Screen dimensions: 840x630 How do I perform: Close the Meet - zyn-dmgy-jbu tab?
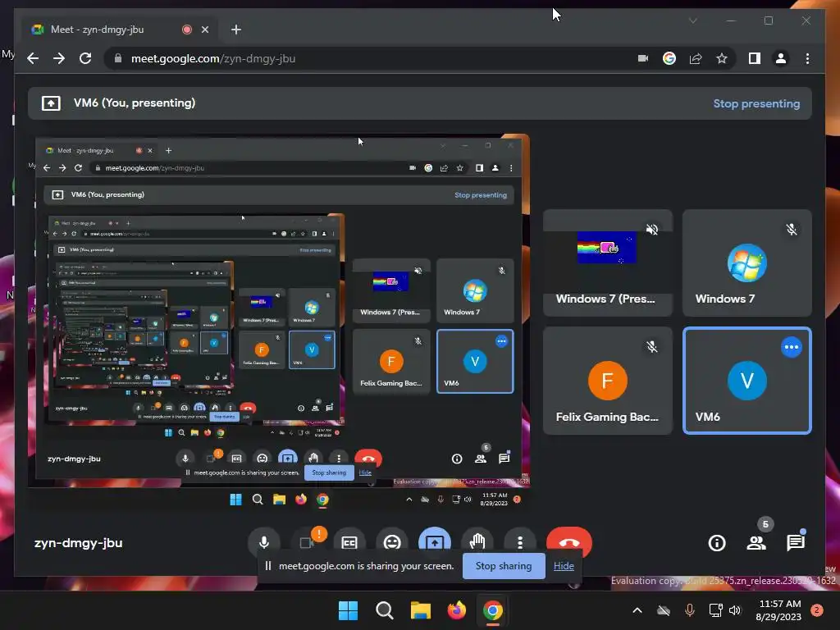pos(204,30)
